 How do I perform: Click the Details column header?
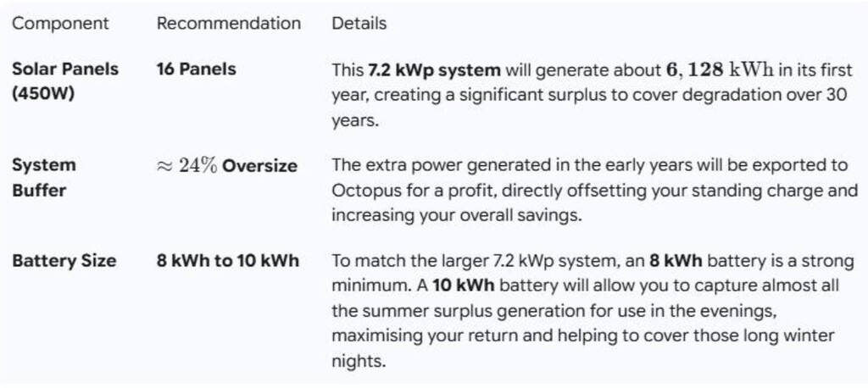coord(359,24)
